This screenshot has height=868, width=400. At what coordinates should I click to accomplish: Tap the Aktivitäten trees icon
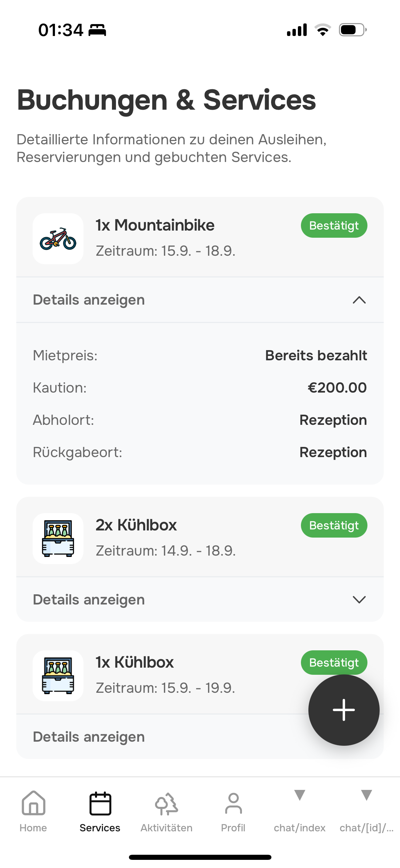pyautogui.click(x=167, y=804)
